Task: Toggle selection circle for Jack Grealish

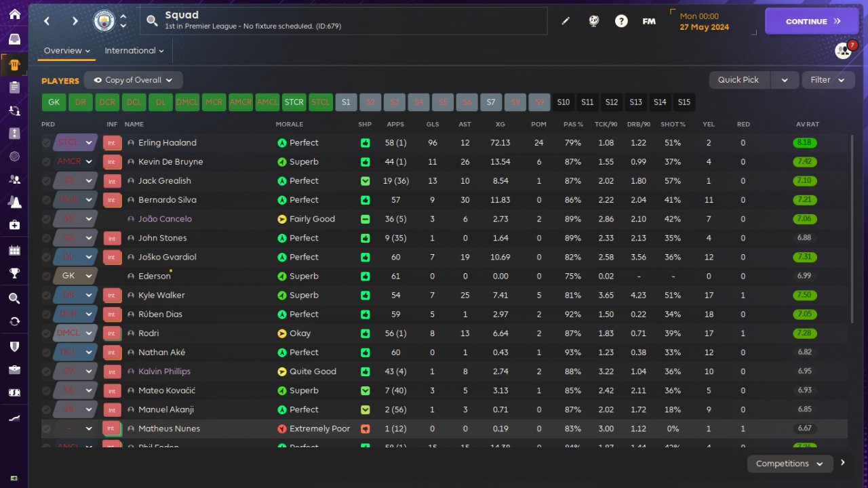Action: (x=46, y=181)
